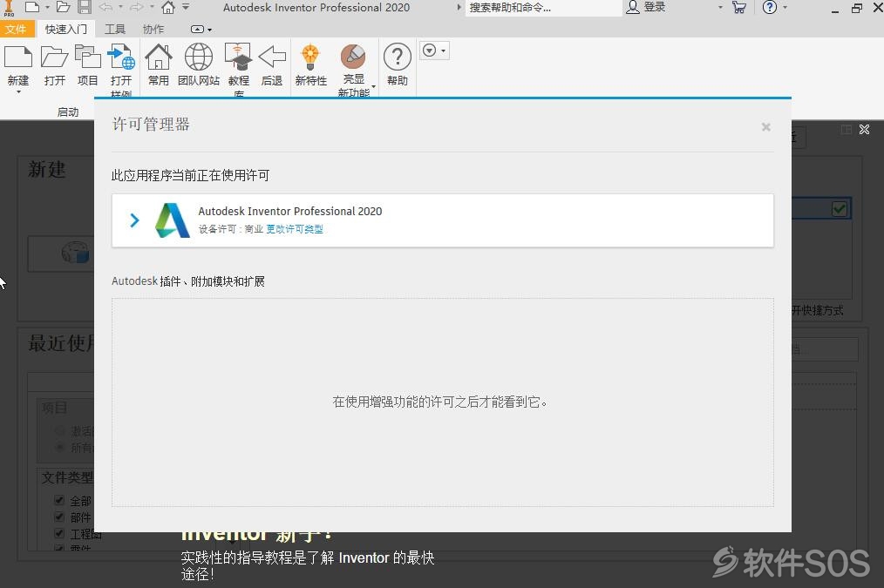This screenshot has width=884, height=588.
Task: Click the search help and commands field
Action: tap(543, 8)
